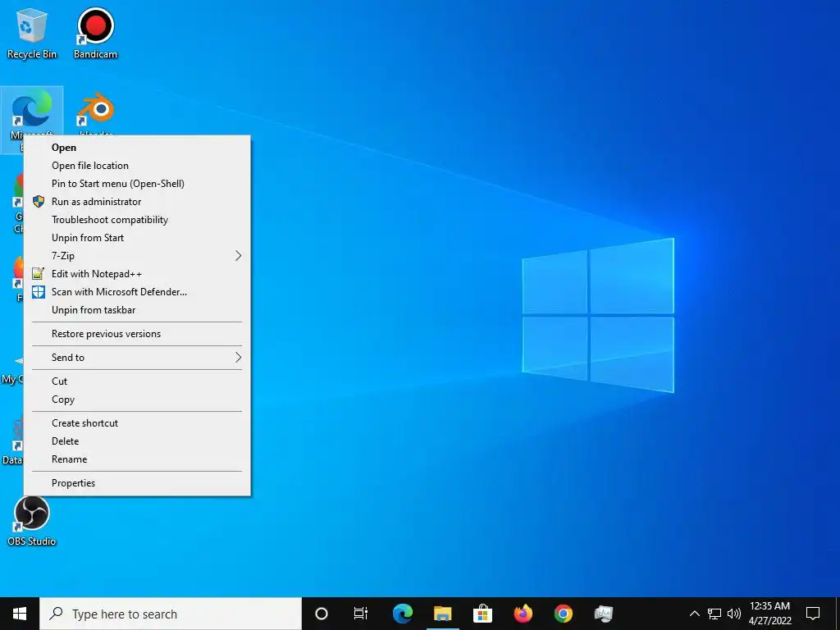Image resolution: width=840 pixels, height=630 pixels.
Task: Click the shield icon beside Run as administrator
Action: [38, 202]
